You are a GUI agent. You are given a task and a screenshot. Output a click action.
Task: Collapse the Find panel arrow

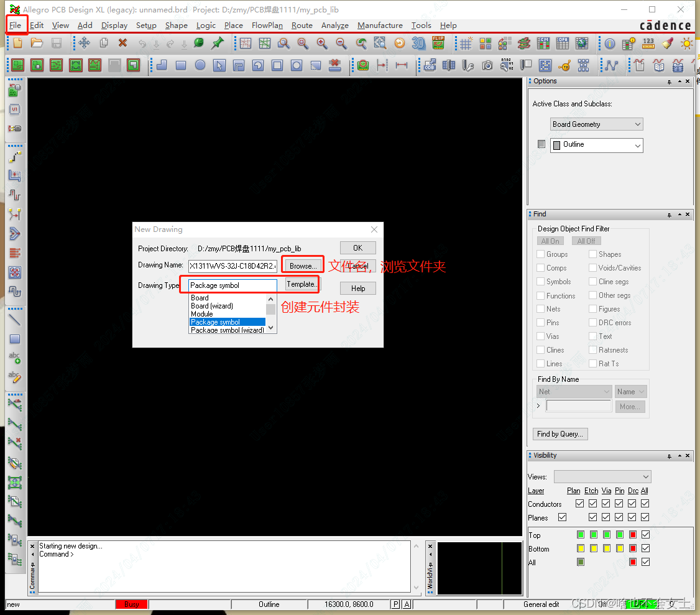pyautogui.click(x=679, y=215)
